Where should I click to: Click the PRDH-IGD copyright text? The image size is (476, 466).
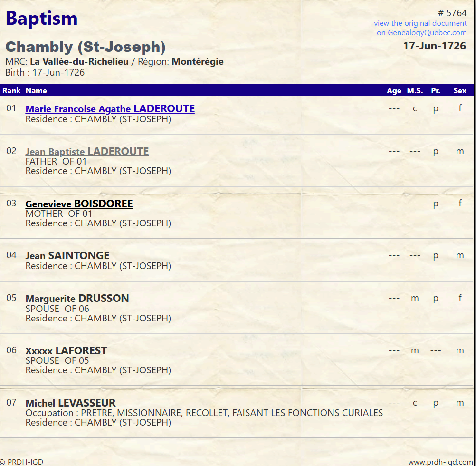pyautogui.click(x=22, y=461)
